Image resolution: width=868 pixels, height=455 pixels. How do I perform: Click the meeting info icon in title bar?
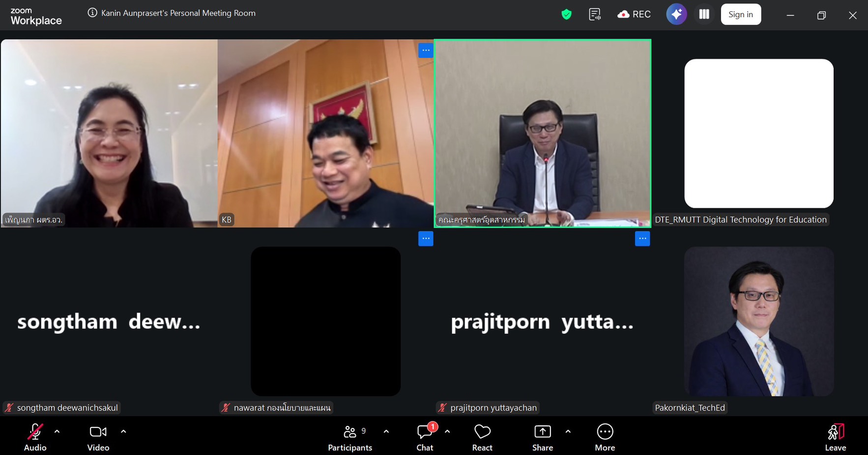coord(92,13)
